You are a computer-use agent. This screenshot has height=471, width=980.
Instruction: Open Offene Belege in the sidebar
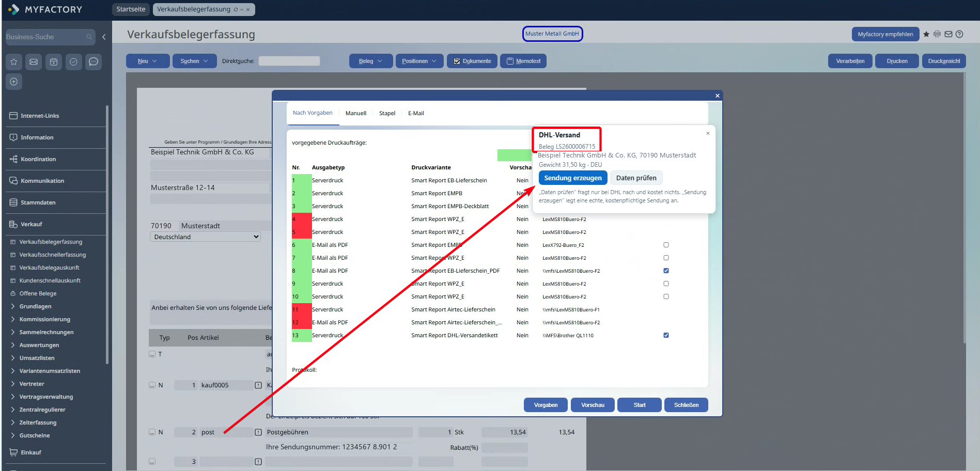pos(38,293)
